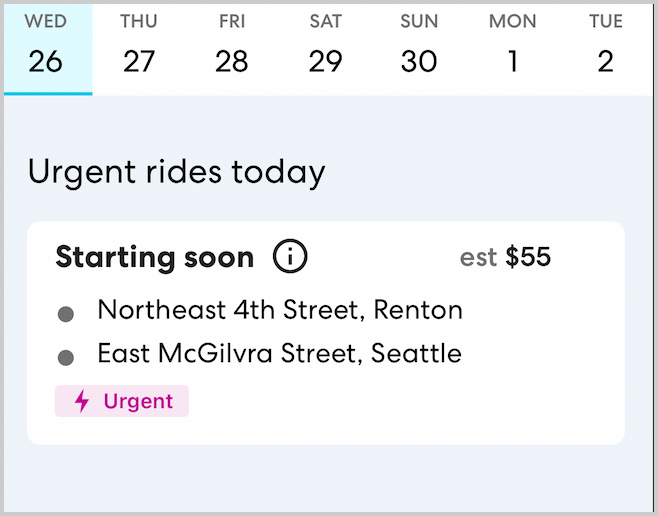Choose the SUN 30 day tab
658x516 pixels.
tap(419, 48)
